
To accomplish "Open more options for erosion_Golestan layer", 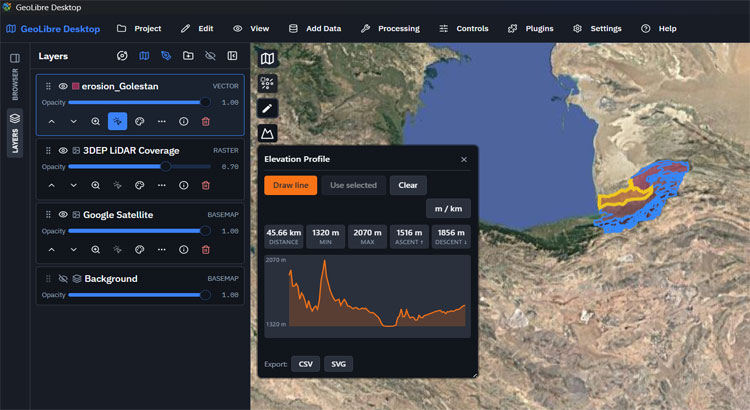I will 162,122.
